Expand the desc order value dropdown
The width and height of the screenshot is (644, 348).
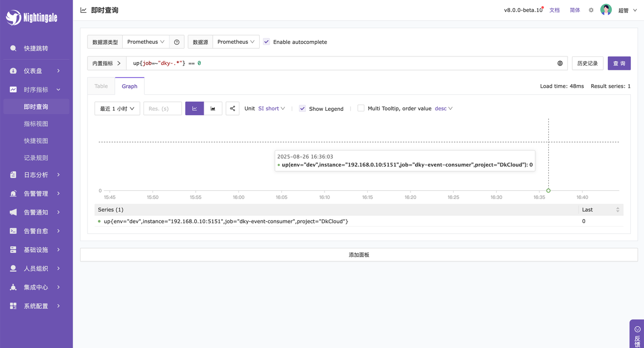click(444, 108)
